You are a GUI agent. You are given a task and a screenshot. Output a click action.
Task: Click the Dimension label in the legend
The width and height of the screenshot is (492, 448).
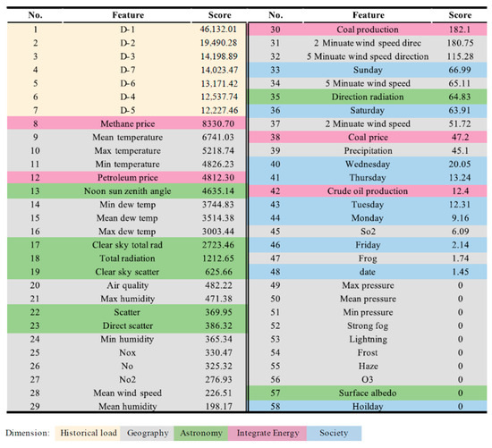(x=28, y=433)
